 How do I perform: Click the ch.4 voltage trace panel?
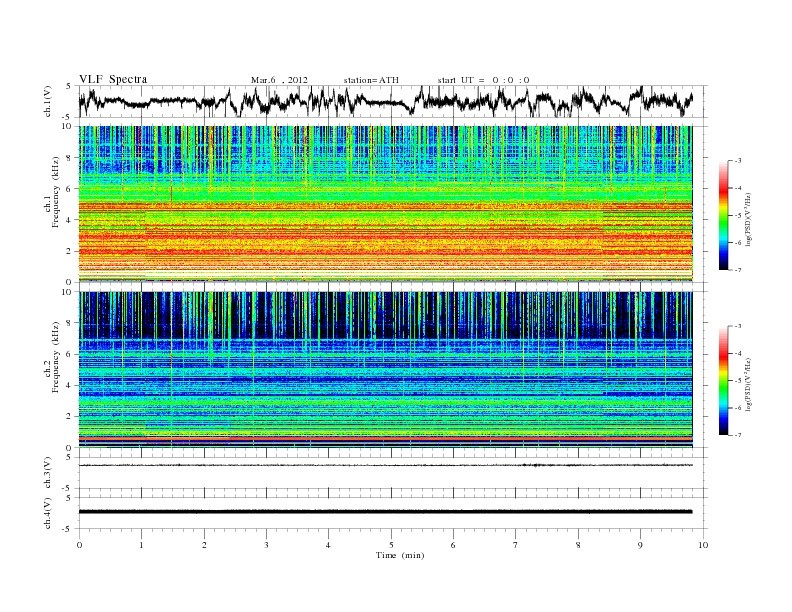point(393,513)
